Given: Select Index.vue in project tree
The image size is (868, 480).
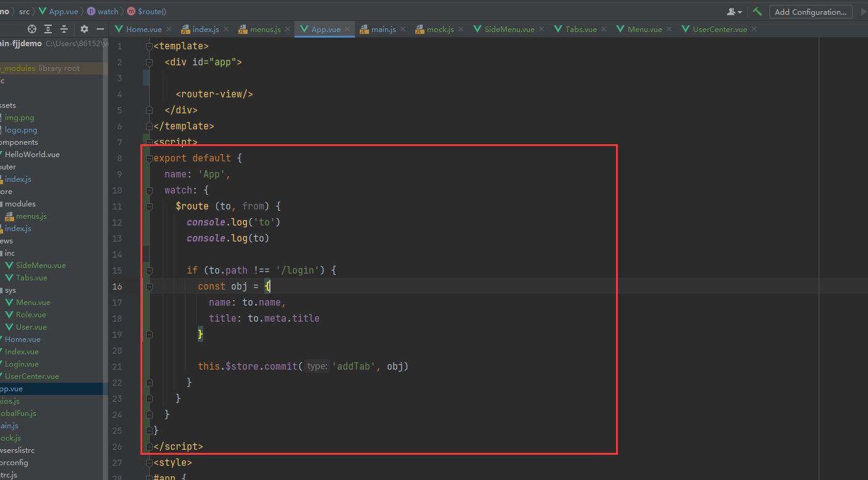Looking at the screenshot, I should point(22,352).
